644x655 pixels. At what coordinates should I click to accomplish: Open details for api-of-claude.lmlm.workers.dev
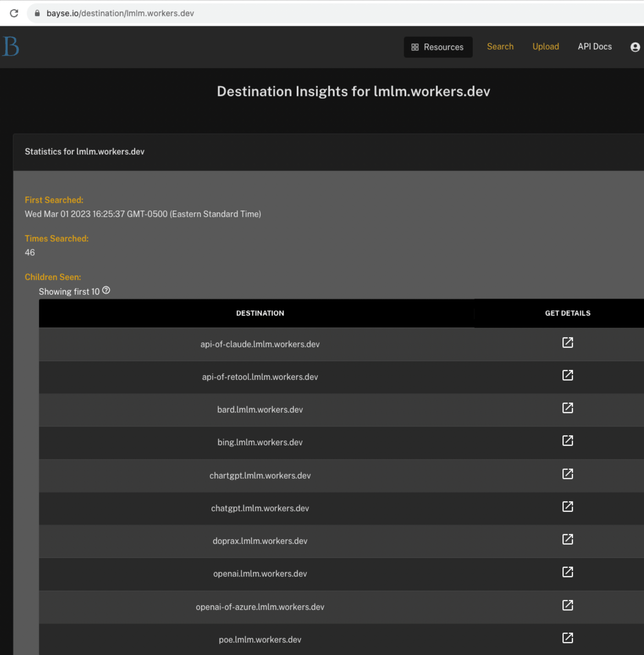point(568,342)
